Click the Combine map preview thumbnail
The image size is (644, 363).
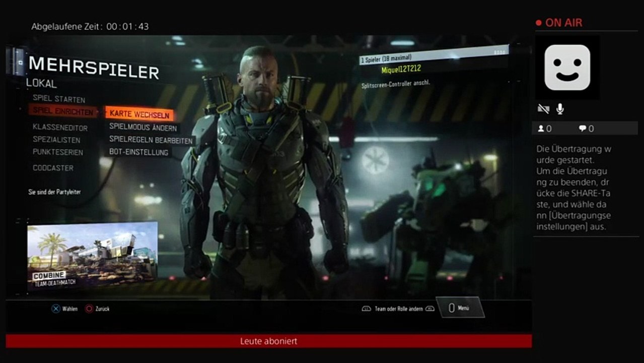(92, 256)
